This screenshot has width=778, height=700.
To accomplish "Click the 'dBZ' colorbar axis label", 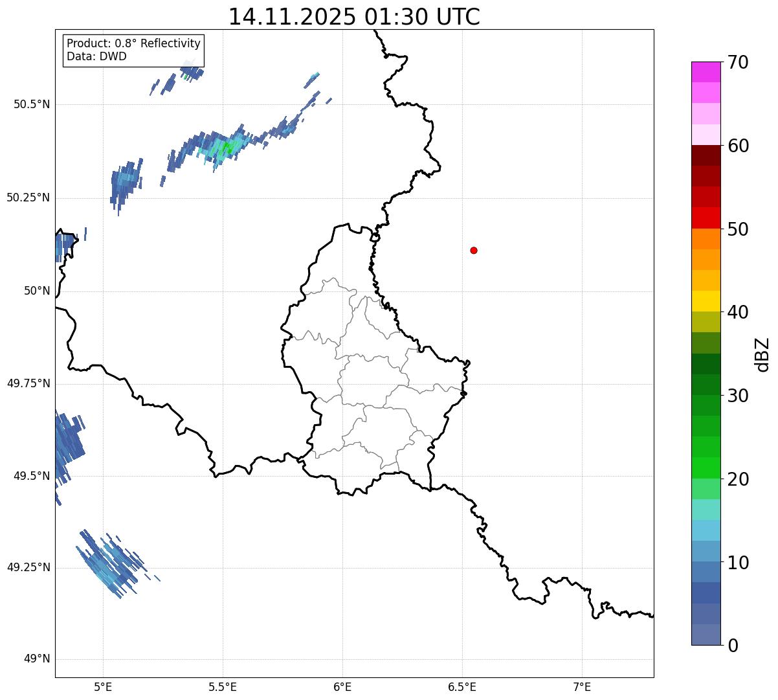I will 762,354.
